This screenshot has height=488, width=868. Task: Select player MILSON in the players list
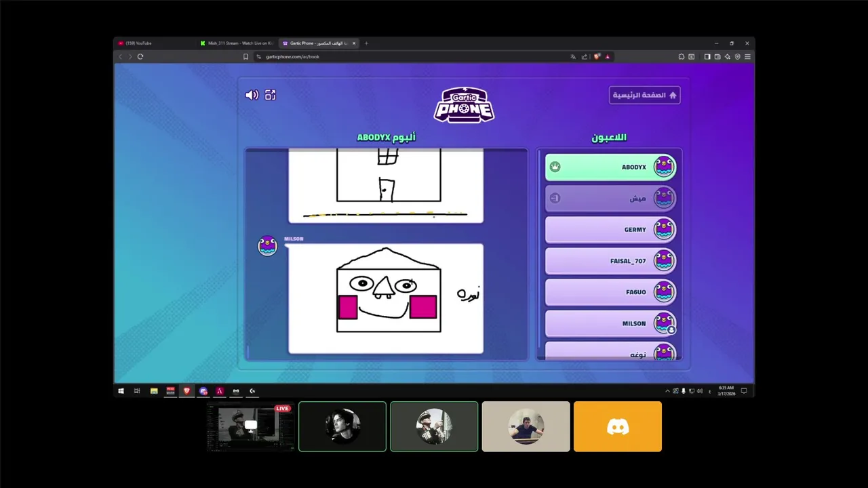(610, 323)
